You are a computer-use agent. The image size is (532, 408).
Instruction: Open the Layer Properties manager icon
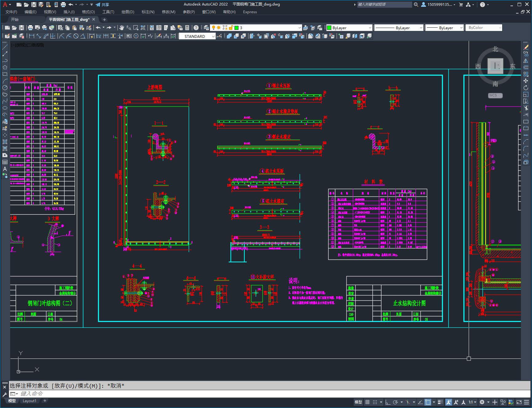click(206, 28)
